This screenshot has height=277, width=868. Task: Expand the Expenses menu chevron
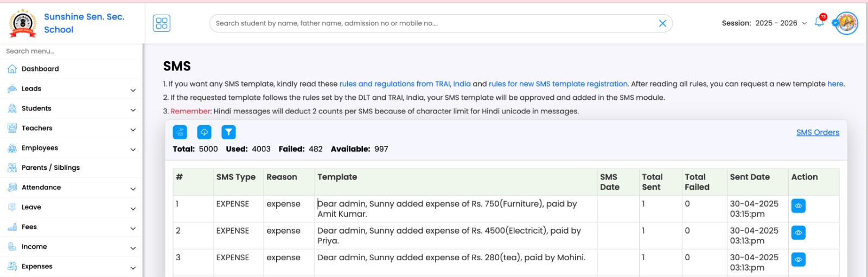(x=133, y=268)
